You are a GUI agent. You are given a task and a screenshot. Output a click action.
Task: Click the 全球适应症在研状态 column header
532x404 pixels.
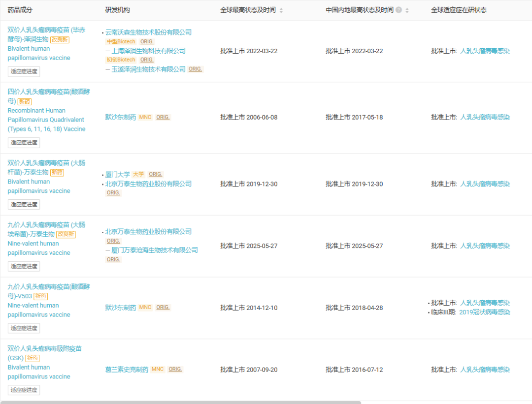[459, 10]
